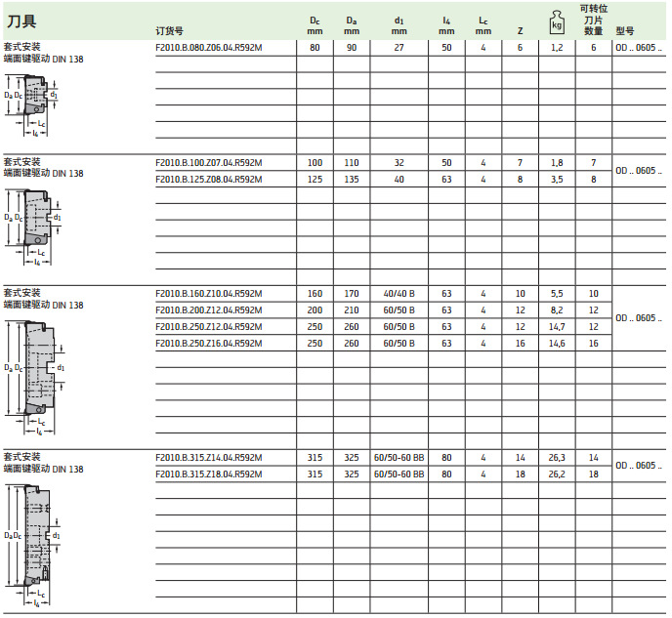Click the 40/40 B bore value cell

(399, 294)
